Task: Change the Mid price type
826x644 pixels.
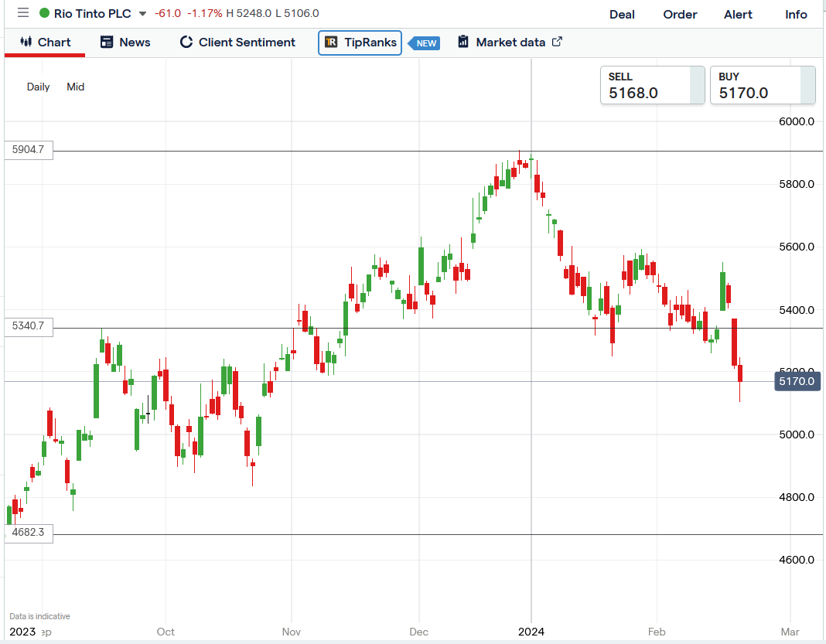Action: (75, 87)
